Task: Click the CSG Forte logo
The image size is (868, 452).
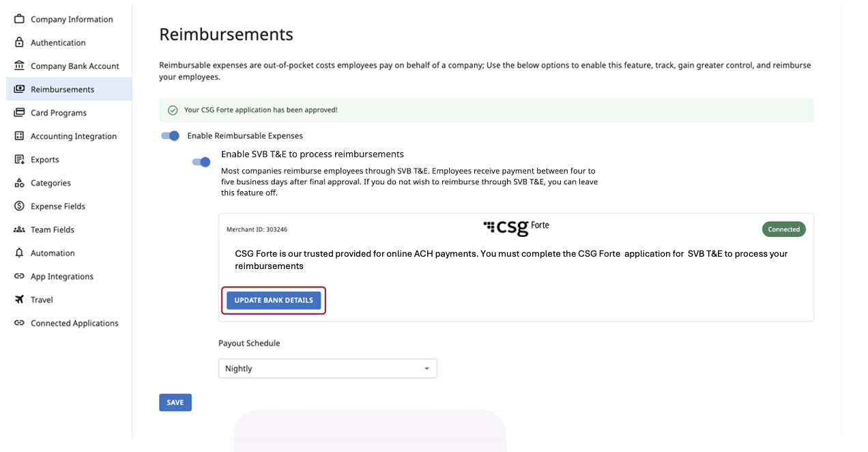Action: (516, 227)
